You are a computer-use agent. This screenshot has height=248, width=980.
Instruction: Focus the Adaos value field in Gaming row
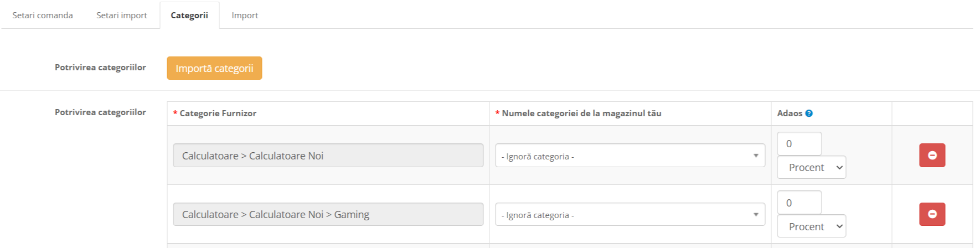pos(799,203)
